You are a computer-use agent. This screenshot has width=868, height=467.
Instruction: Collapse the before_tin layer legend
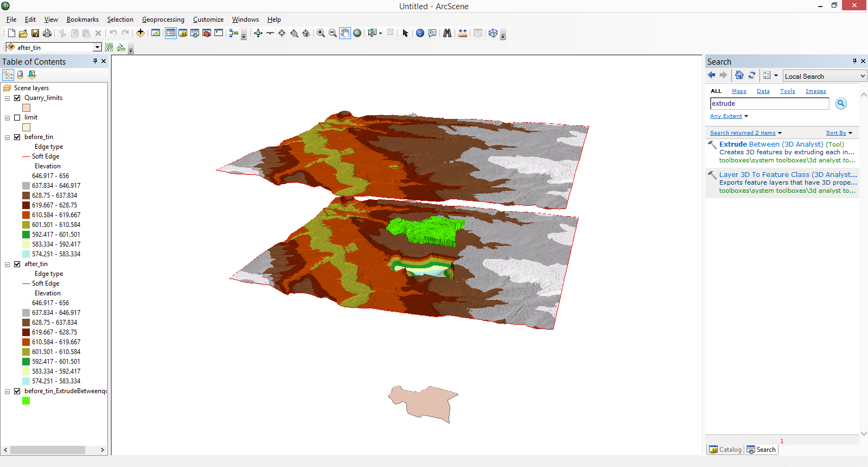tap(8, 137)
